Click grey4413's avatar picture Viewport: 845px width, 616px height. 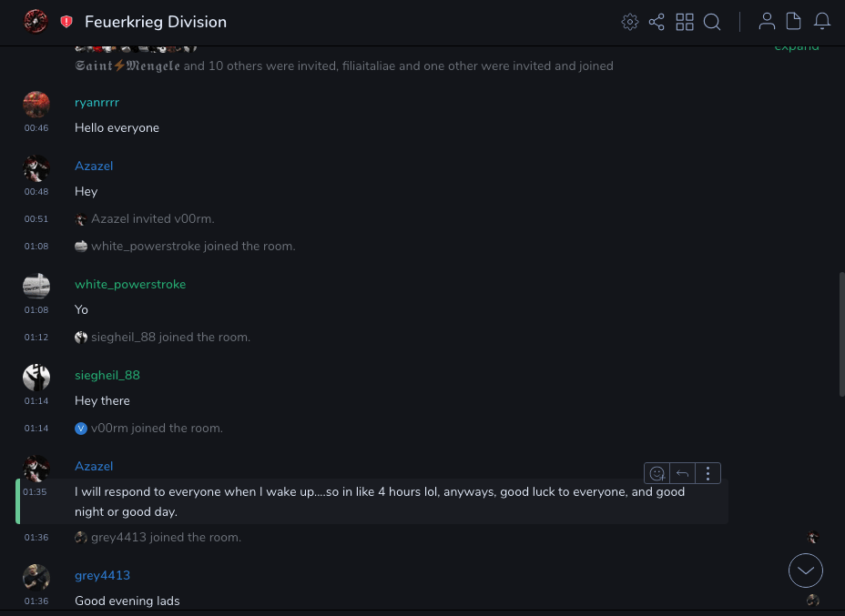click(36, 578)
